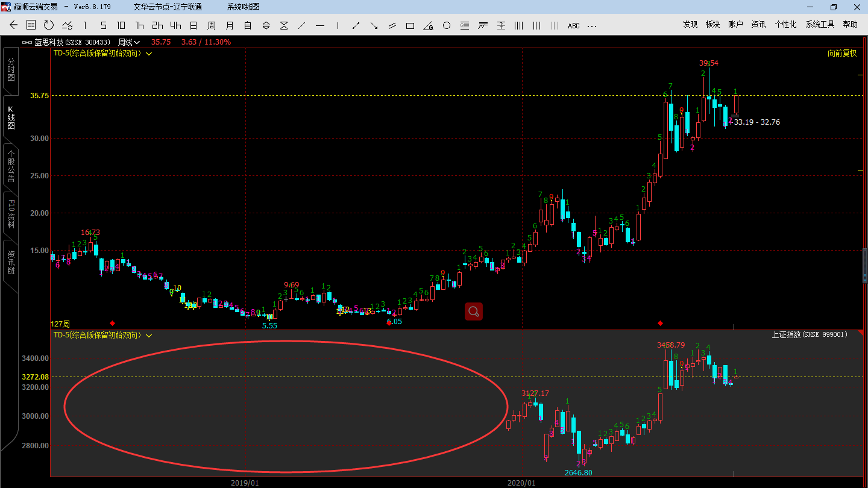This screenshot has height=488, width=868.
Task: Select the measurement ruler line tool
Action: coord(501,25)
